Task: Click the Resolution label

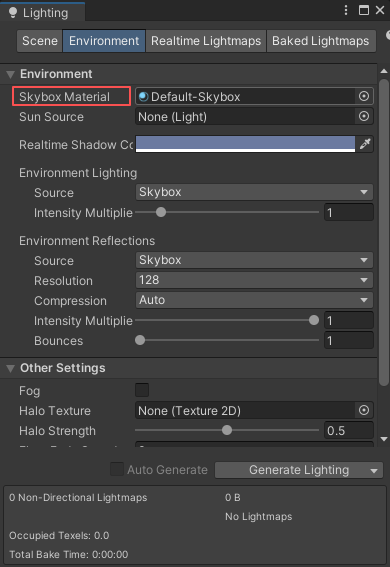Action: pos(63,281)
